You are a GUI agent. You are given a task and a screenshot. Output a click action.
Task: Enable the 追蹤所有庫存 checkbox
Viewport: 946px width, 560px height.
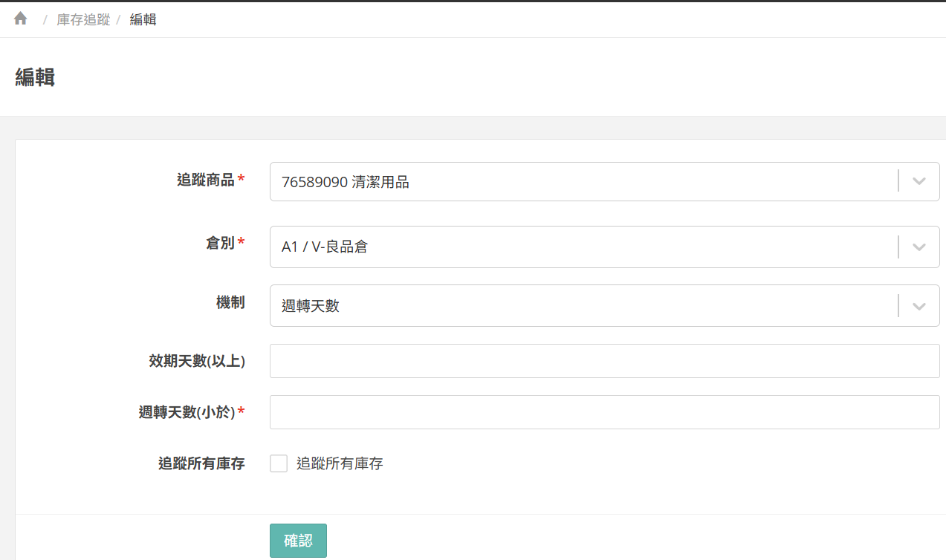pyautogui.click(x=279, y=463)
